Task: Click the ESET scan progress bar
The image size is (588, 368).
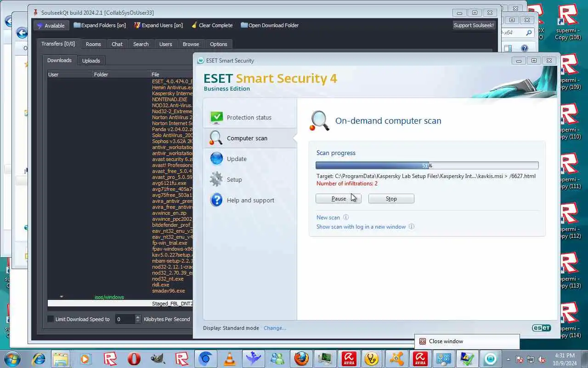Action: [x=427, y=166]
